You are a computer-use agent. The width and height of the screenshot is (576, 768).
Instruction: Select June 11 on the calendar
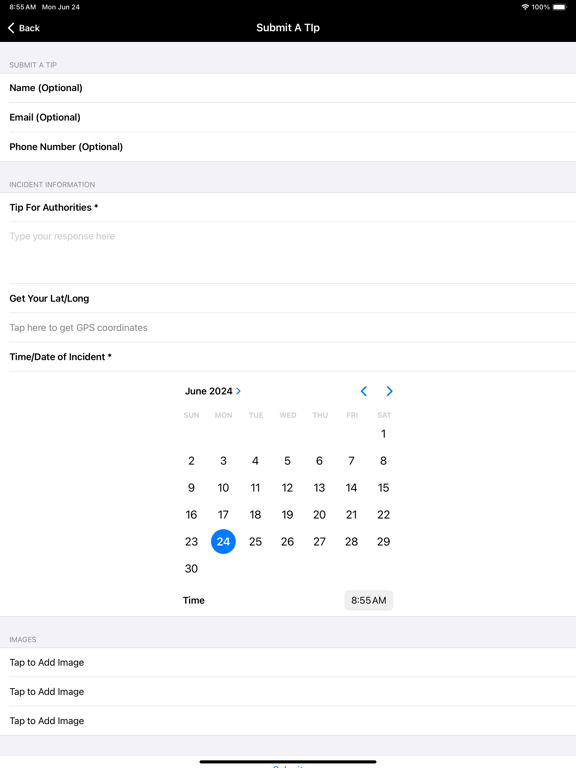[x=255, y=488]
